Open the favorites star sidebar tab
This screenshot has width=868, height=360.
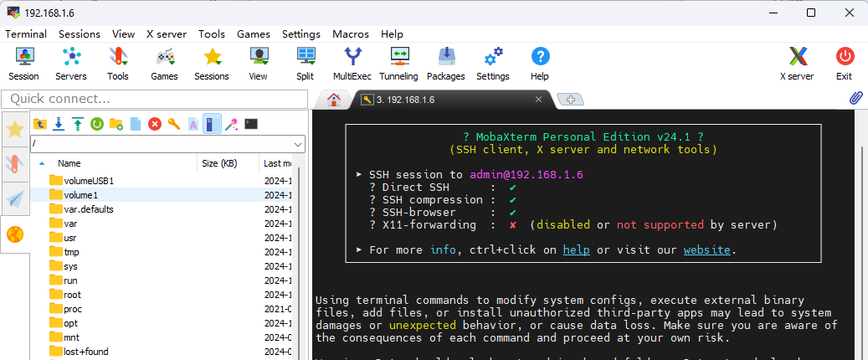point(15,129)
